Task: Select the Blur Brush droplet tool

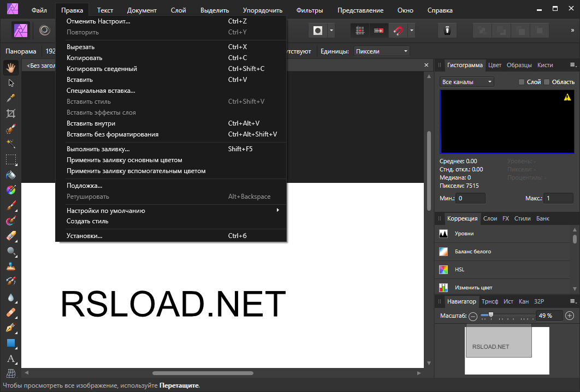Action: point(11,298)
